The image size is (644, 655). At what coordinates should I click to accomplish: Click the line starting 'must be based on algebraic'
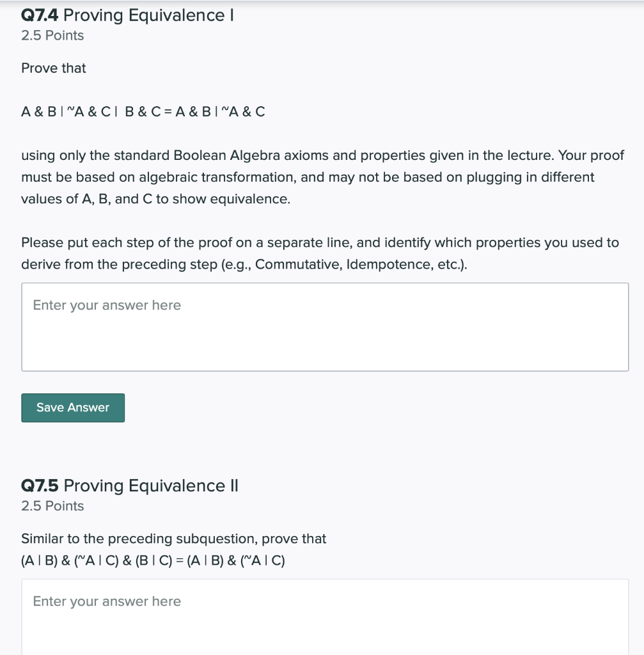point(308,177)
